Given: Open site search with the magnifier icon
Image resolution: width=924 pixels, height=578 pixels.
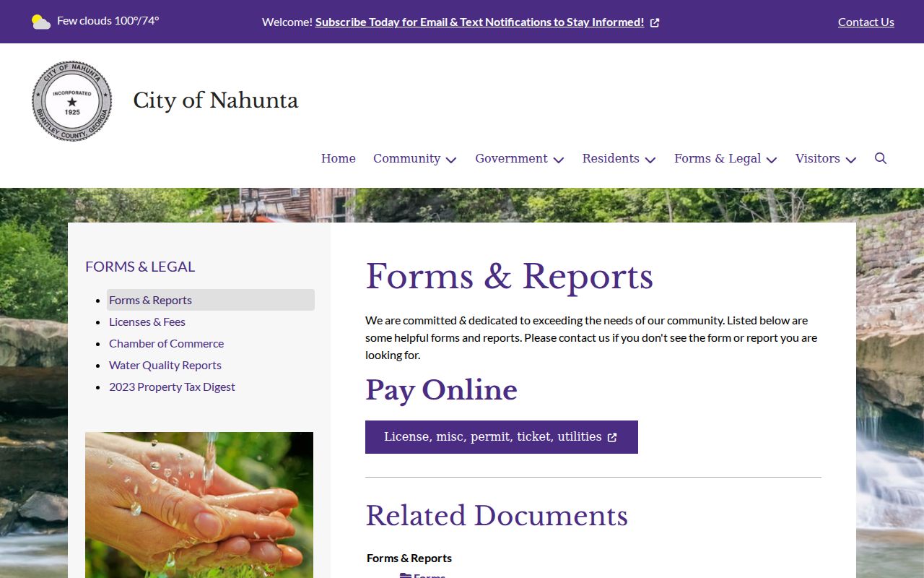Looking at the screenshot, I should pyautogui.click(x=881, y=158).
